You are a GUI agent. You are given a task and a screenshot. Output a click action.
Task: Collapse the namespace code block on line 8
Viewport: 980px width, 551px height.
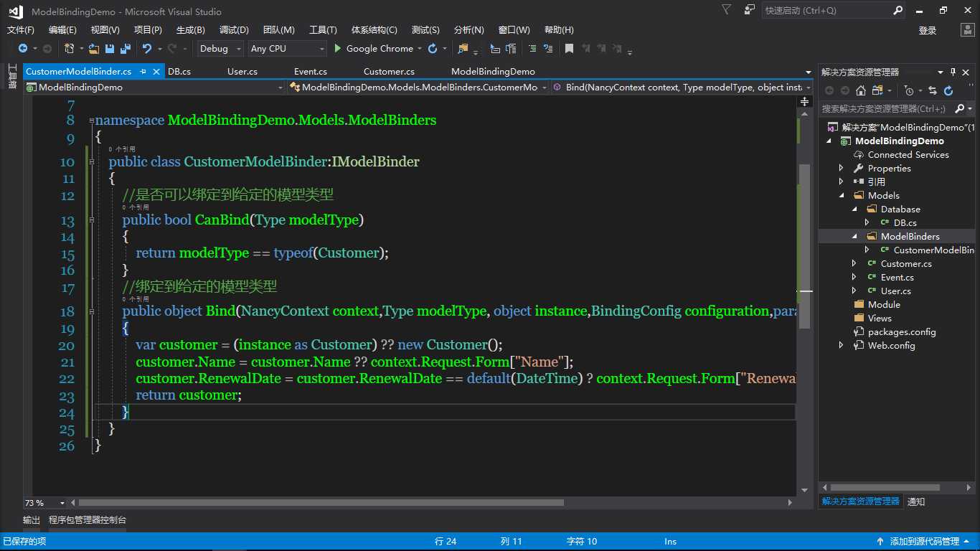pyautogui.click(x=91, y=121)
